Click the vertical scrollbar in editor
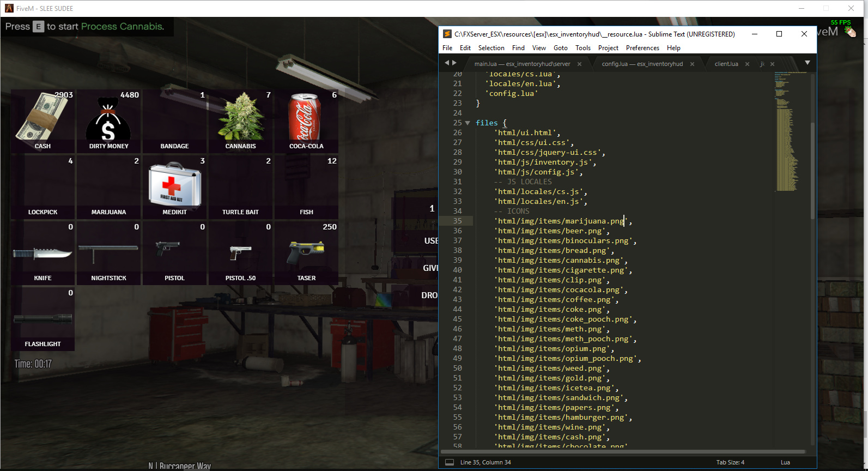868x471 pixels. click(x=812, y=170)
